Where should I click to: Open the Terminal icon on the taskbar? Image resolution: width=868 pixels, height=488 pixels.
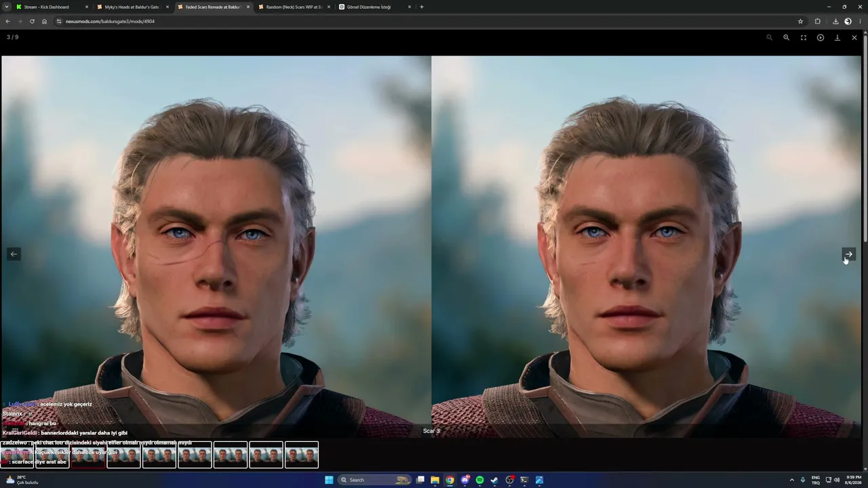pos(524,480)
